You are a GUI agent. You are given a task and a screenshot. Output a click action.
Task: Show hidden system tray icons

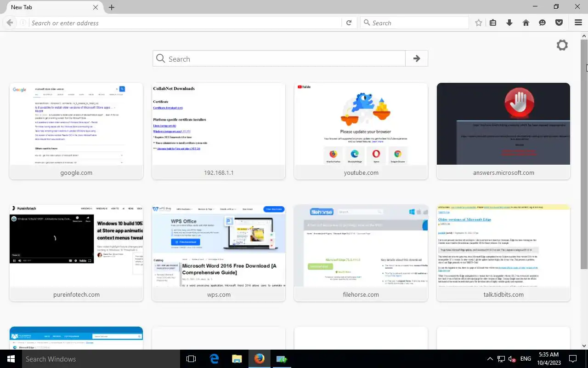tap(490, 359)
